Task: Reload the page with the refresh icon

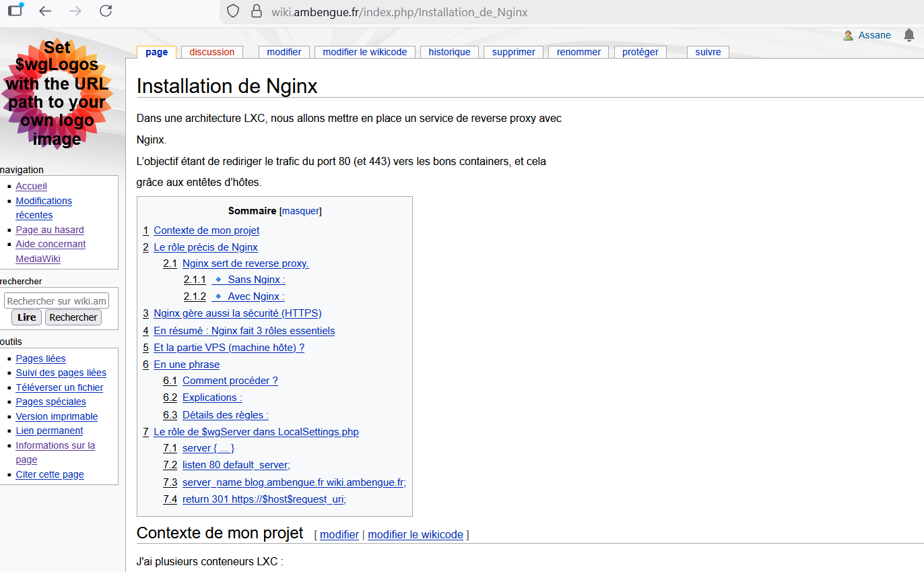Action: tap(106, 11)
